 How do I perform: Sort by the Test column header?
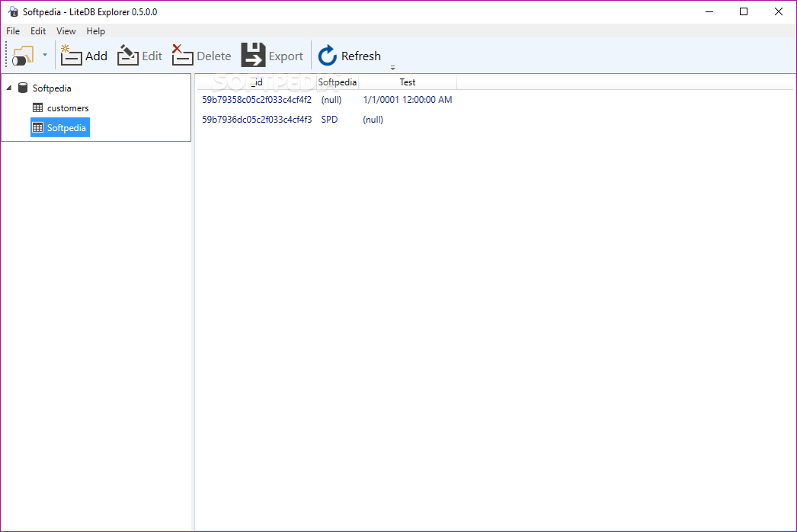click(x=407, y=82)
